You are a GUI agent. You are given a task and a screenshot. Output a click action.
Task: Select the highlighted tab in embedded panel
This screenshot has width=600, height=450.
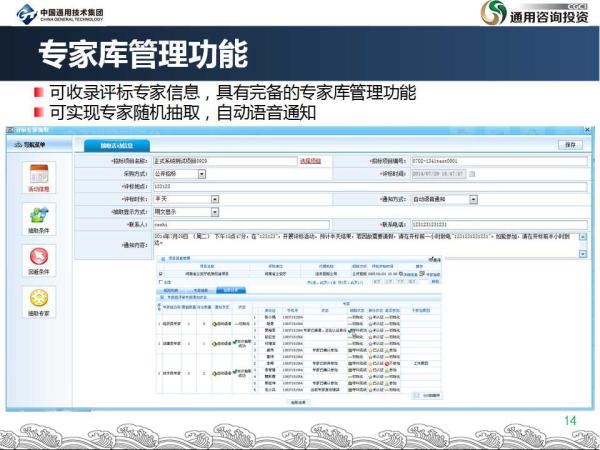point(231,290)
